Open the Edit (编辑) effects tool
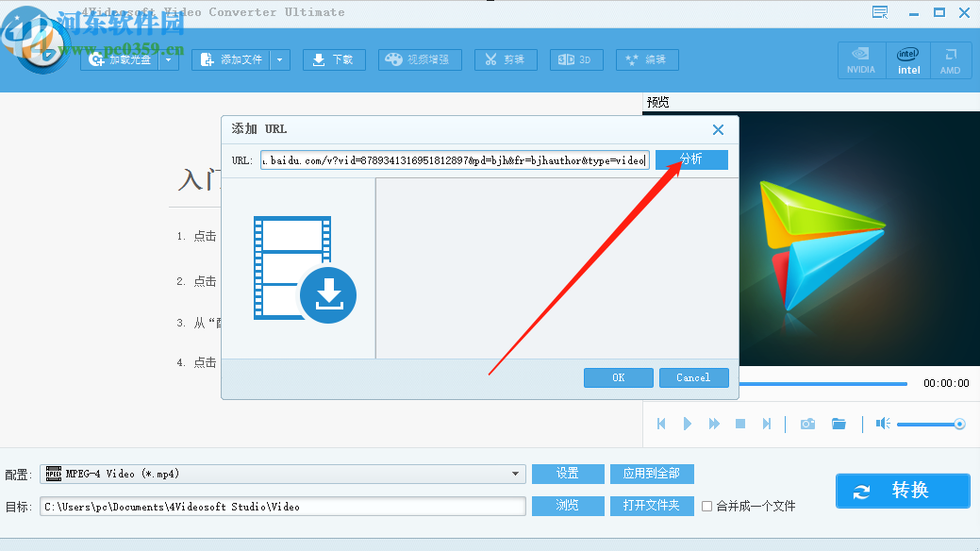Screen dimensions: 980x551 (x=647, y=60)
